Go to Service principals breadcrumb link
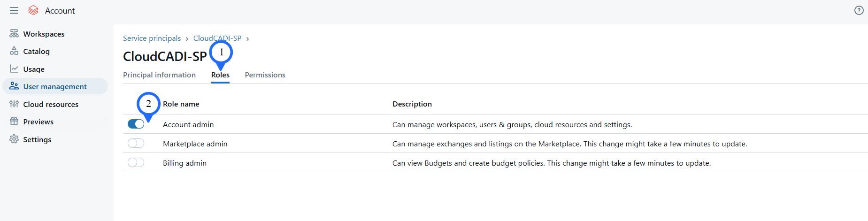The height and width of the screenshot is (221, 868). tap(152, 38)
